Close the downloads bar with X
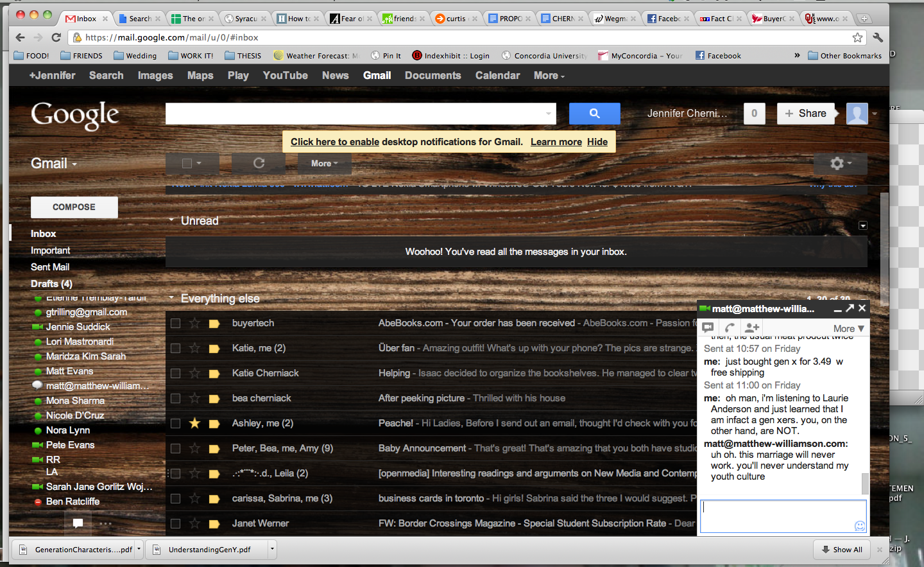Screen dimensions: 924x567 (x=880, y=550)
